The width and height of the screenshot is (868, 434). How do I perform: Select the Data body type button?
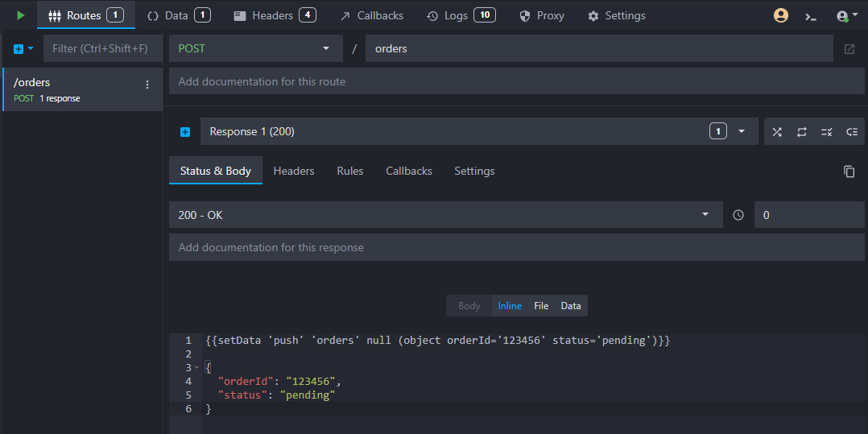coord(571,306)
